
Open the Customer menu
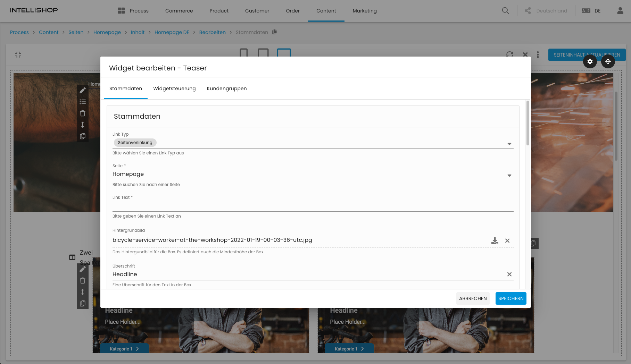click(x=257, y=11)
